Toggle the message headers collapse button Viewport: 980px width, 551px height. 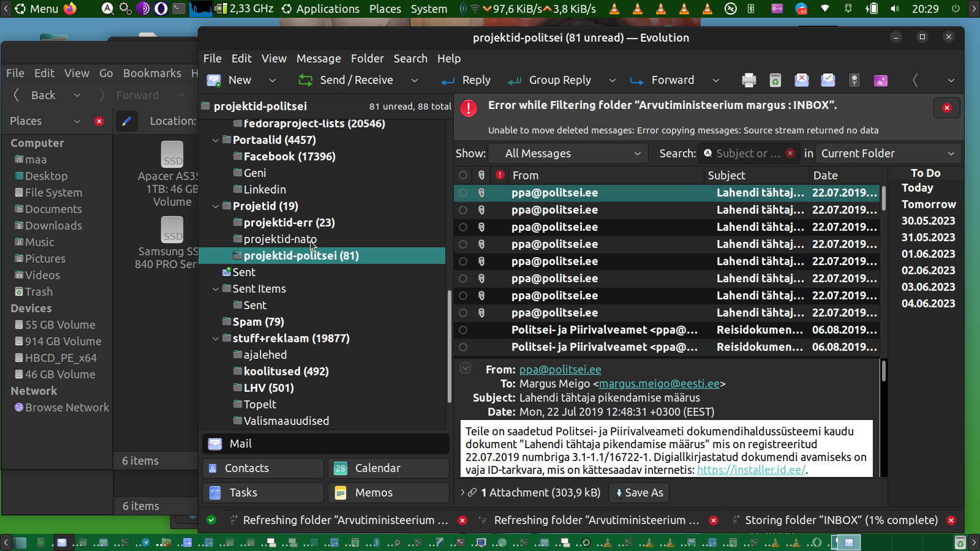coord(466,369)
